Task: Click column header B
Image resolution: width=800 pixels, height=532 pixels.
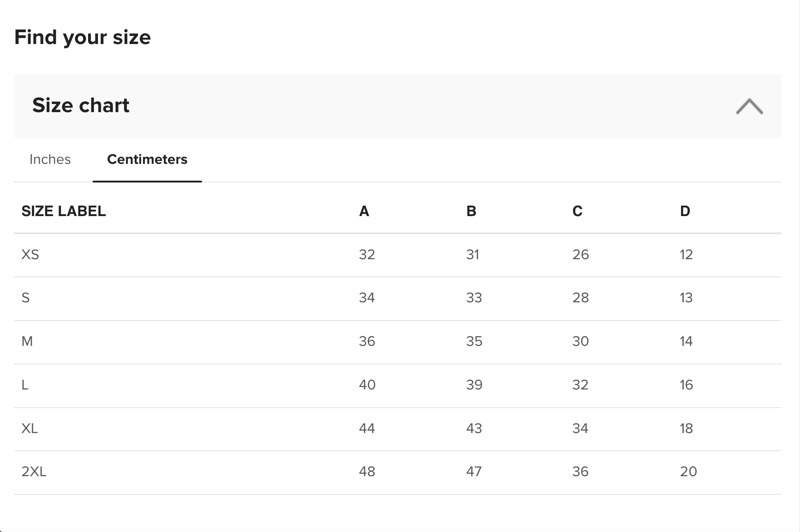Action: coord(471,211)
